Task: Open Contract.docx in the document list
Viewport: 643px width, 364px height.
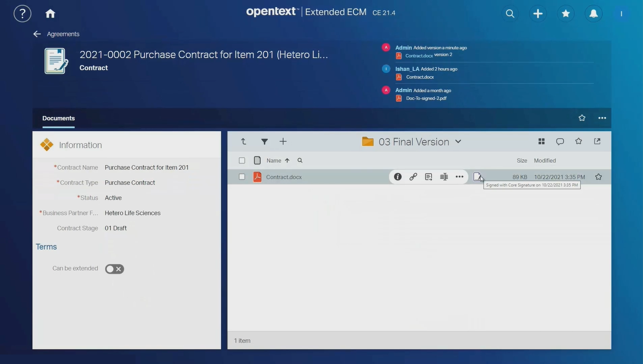Action: point(284,177)
